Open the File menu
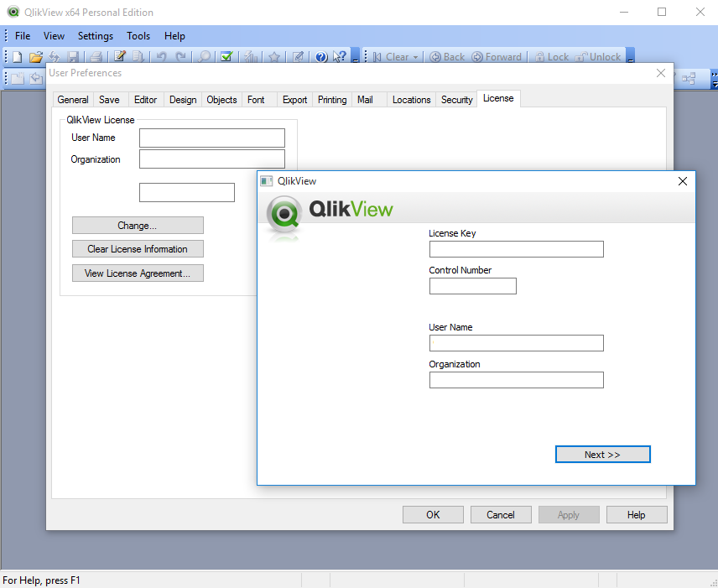 point(23,36)
